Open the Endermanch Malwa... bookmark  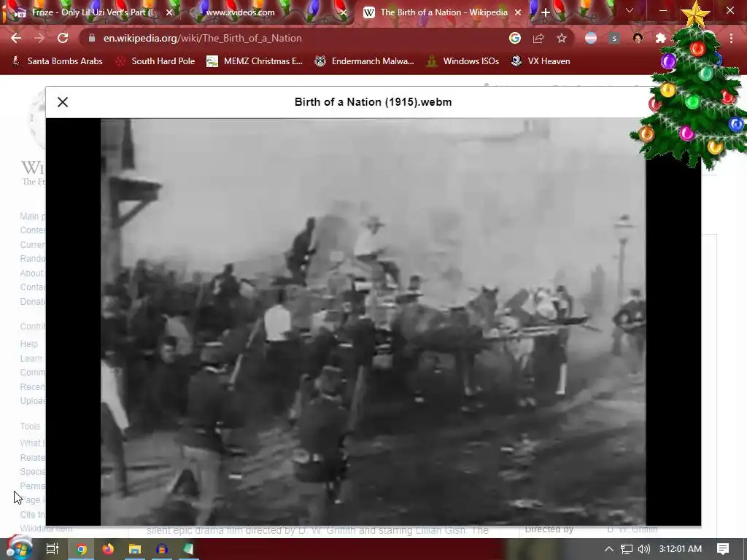365,61
